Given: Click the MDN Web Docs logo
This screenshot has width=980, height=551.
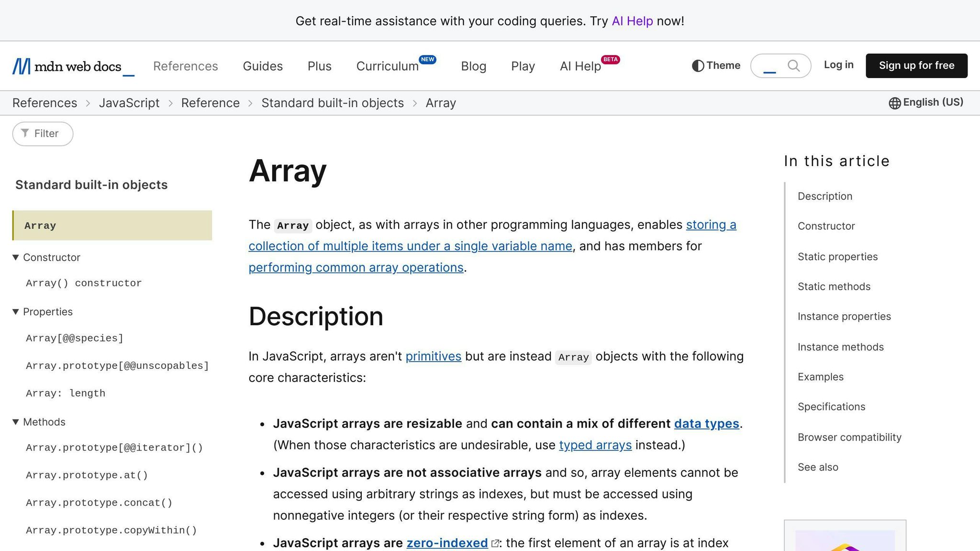Looking at the screenshot, I should tap(72, 66).
